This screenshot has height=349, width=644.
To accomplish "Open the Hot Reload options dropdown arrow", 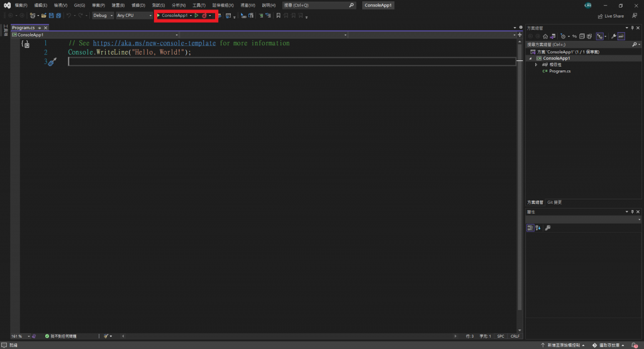I will [x=210, y=16].
